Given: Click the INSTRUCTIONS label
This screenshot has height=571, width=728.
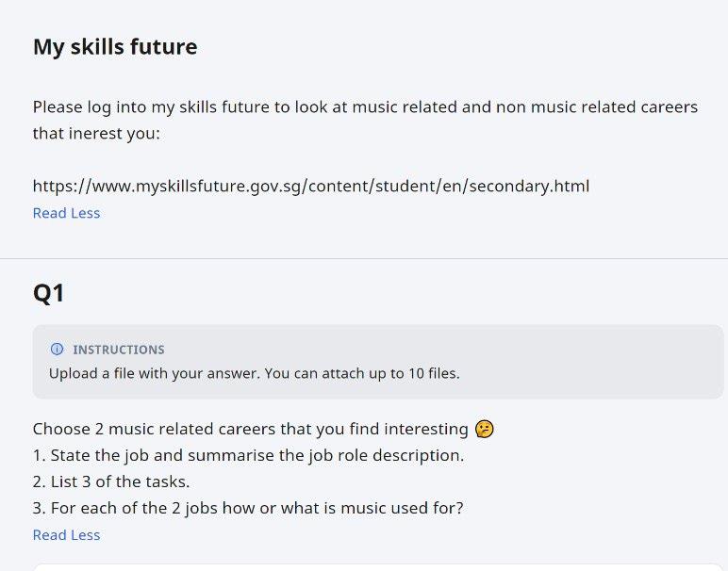Looking at the screenshot, I should point(118,350).
